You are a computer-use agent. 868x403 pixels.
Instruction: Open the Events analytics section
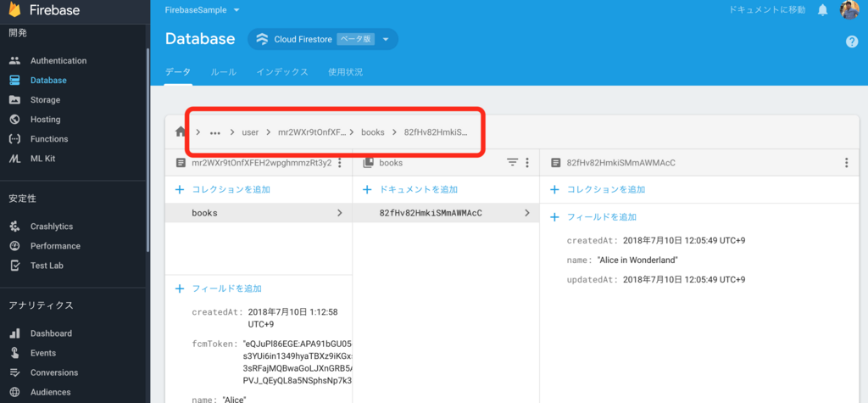pyautogui.click(x=42, y=353)
